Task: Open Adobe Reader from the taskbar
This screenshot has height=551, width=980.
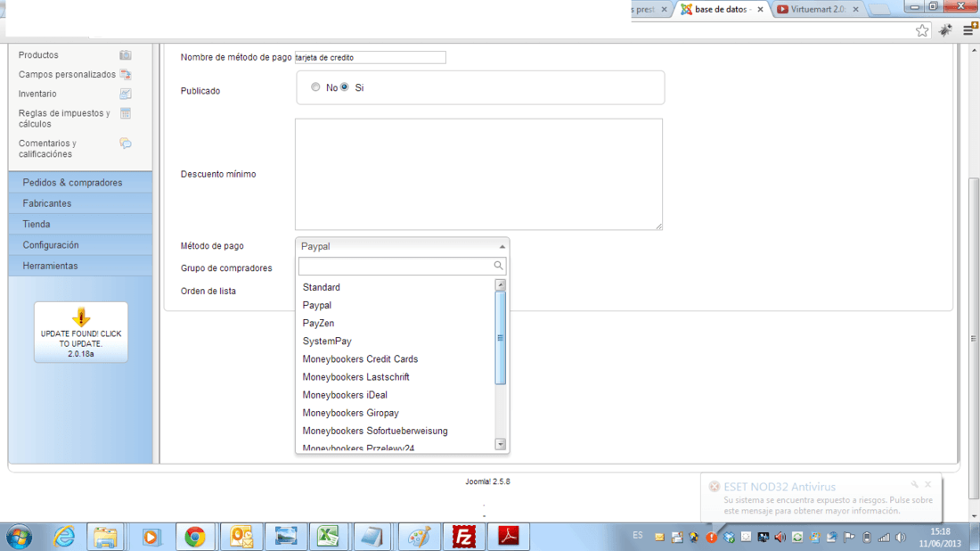Action: point(508,537)
